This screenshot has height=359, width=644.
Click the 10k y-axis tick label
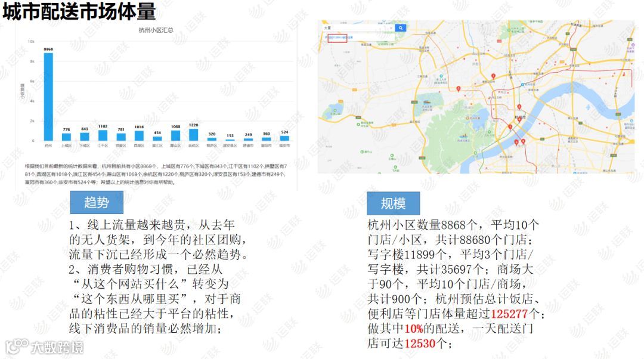(x=31, y=42)
